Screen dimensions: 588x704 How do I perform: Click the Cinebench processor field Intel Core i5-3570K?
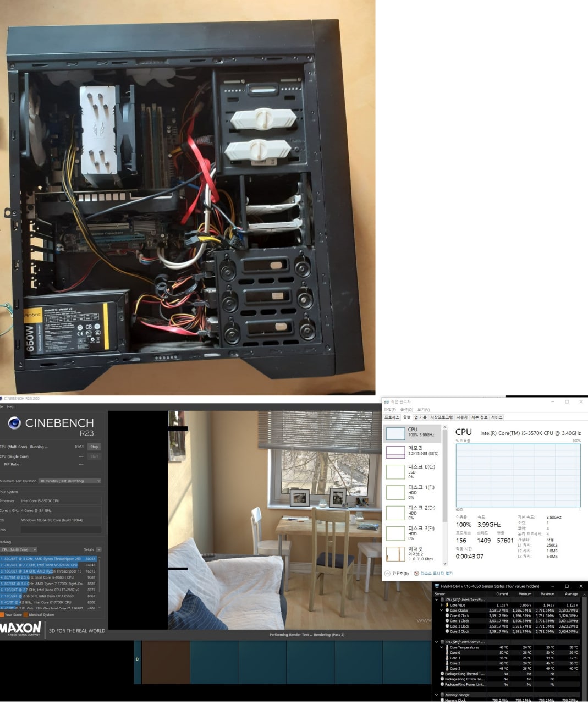(x=61, y=501)
